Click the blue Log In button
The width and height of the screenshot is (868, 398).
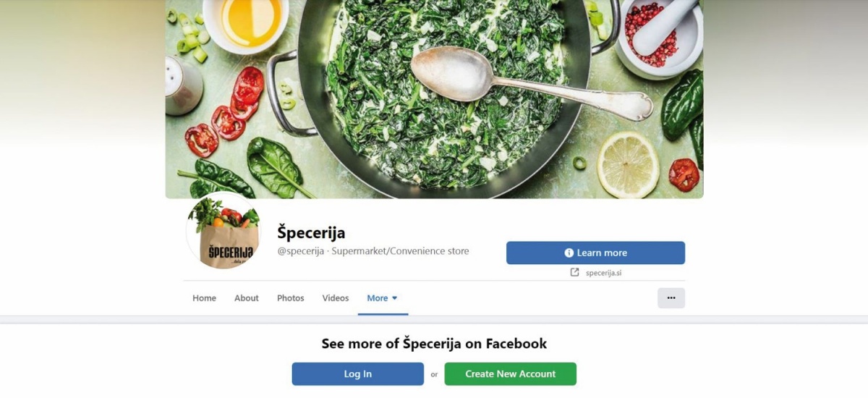coord(358,374)
